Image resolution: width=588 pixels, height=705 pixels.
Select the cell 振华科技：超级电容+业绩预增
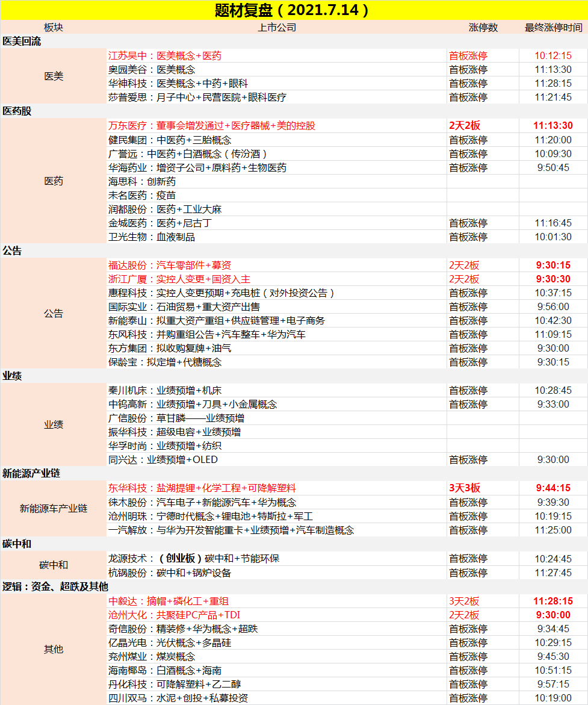[x=276, y=432]
